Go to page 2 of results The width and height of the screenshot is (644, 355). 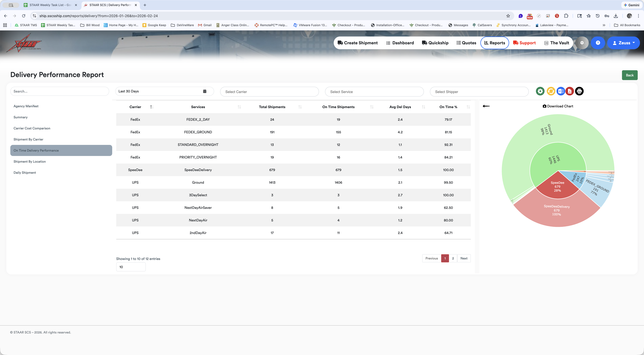pos(453,258)
